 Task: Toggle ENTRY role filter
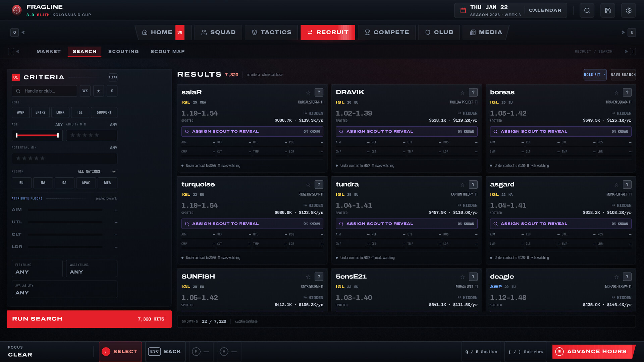point(41,112)
